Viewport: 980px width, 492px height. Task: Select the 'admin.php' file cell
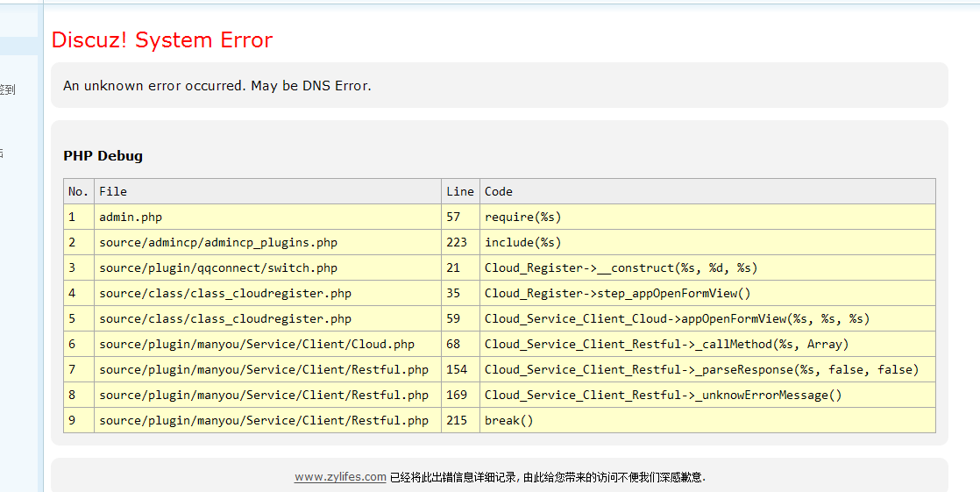click(x=267, y=217)
